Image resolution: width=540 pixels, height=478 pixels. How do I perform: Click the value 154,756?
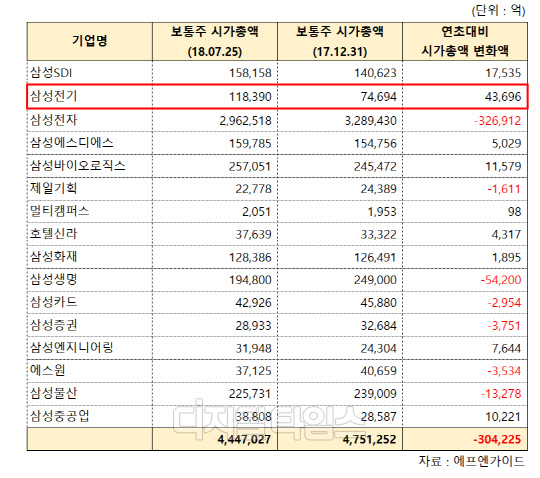(x=375, y=144)
